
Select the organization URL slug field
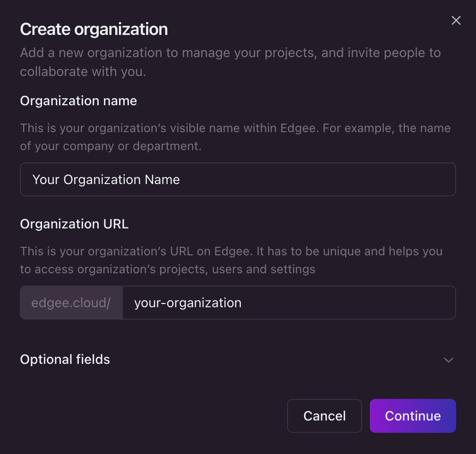(288, 303)
